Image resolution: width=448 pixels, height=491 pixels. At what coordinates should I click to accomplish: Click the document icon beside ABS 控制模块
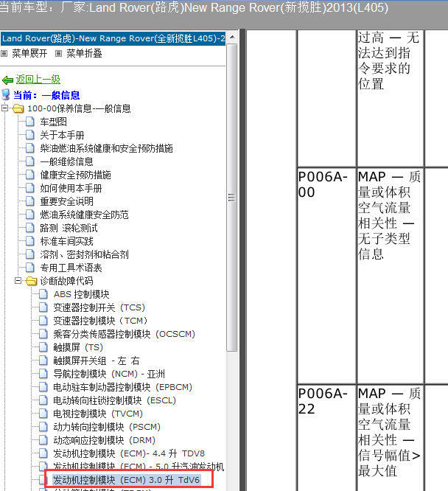pyautogui.click(x=43, y=294)
